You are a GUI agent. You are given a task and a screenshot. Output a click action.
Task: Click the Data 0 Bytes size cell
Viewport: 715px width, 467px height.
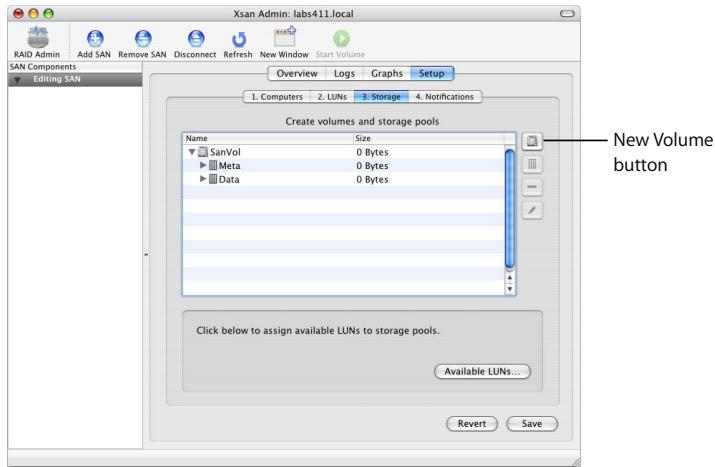[373, 179]
